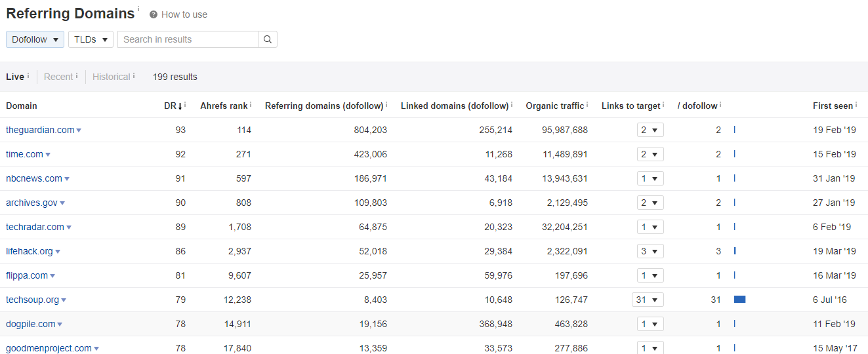Image resolution: width=868 pixels, height=354 pixels.
Task: Click info icon next to Historical tab
Action: pyautogui.click(x=134, y=75)
